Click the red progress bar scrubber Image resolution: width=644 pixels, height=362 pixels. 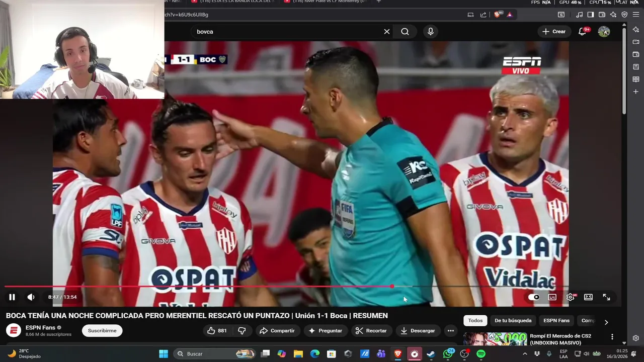(x=392, y=287)
